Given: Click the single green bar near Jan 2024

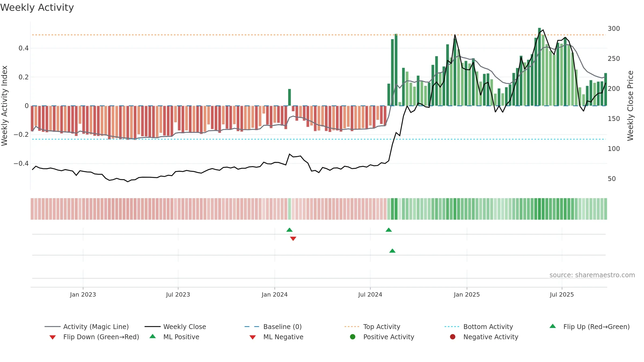Looking at the screenshot, I should click(290, 97).
